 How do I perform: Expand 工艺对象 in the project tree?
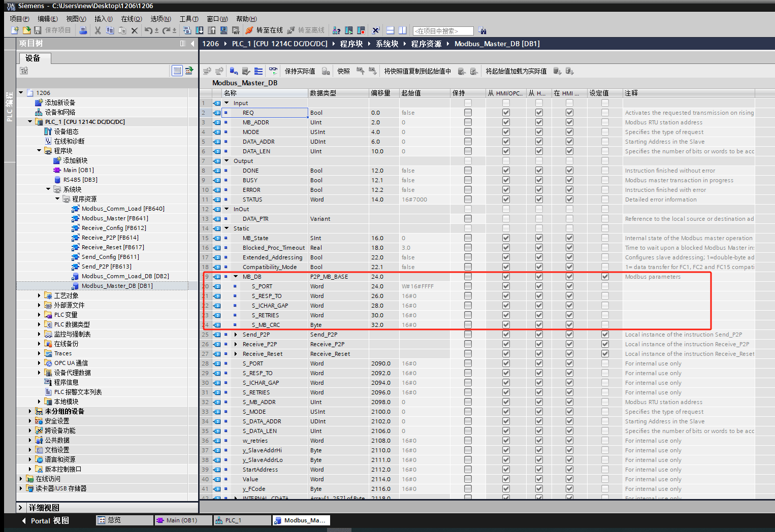tap(39, 295)
